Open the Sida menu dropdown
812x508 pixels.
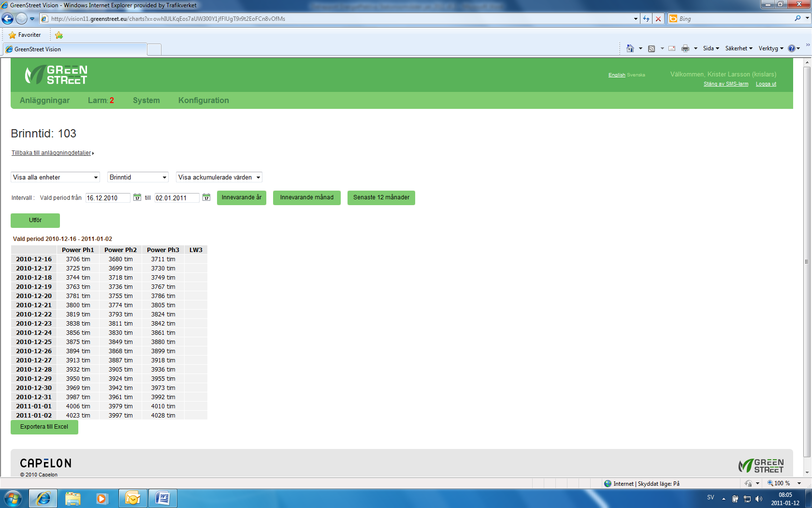[711, 48]
